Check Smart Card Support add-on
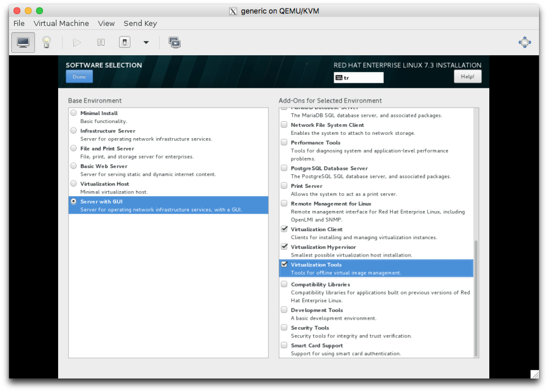The image size is (548, 392). [x=284, y=345]
